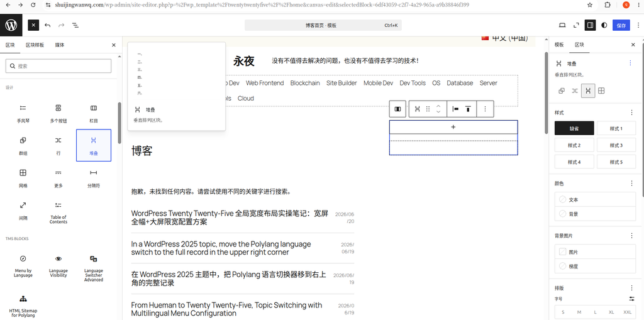Insert the 多个按钮 buttons block

point(58,114)
